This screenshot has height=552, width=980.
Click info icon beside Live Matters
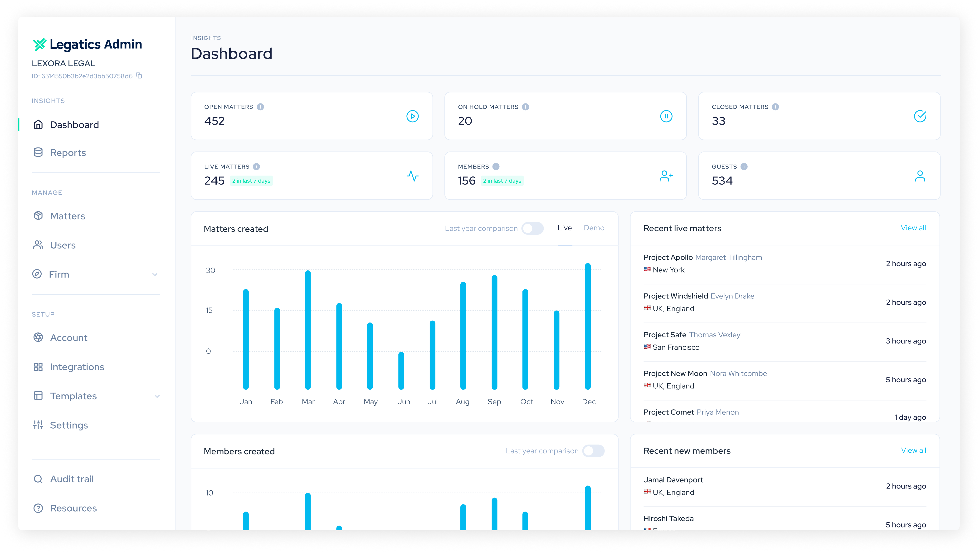tap(256, 167)
